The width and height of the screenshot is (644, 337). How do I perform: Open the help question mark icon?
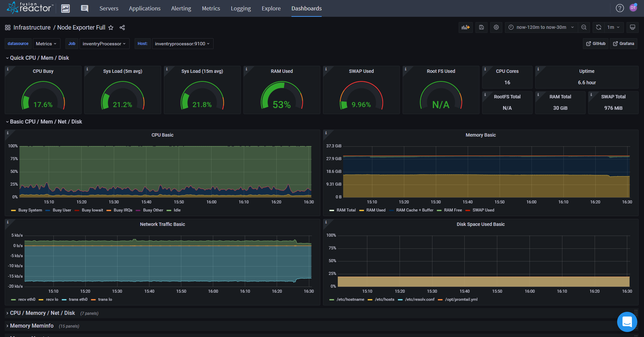click(x=620, y=8)
